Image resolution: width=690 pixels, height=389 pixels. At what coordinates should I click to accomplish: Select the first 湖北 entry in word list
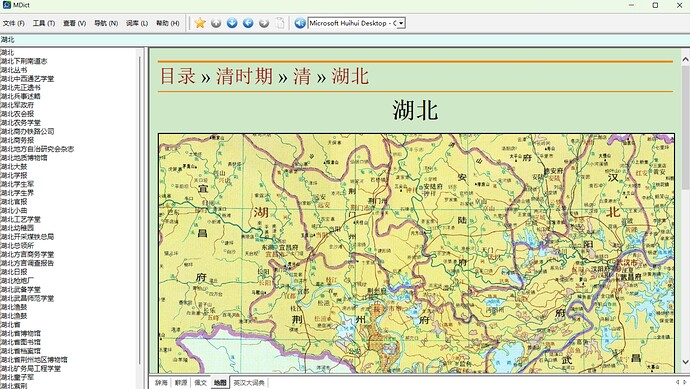pos(7,52)
